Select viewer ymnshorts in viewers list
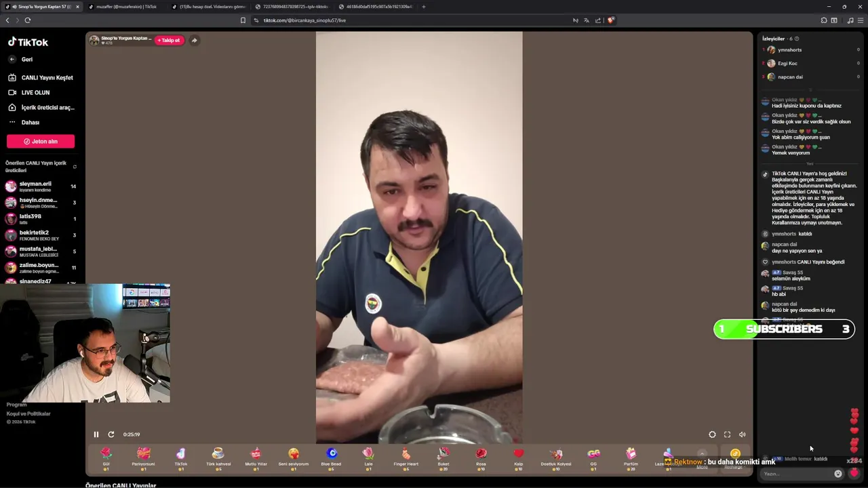Image resolution: width=868 pixels, height=488 pixels. click(x=810, y=49)
